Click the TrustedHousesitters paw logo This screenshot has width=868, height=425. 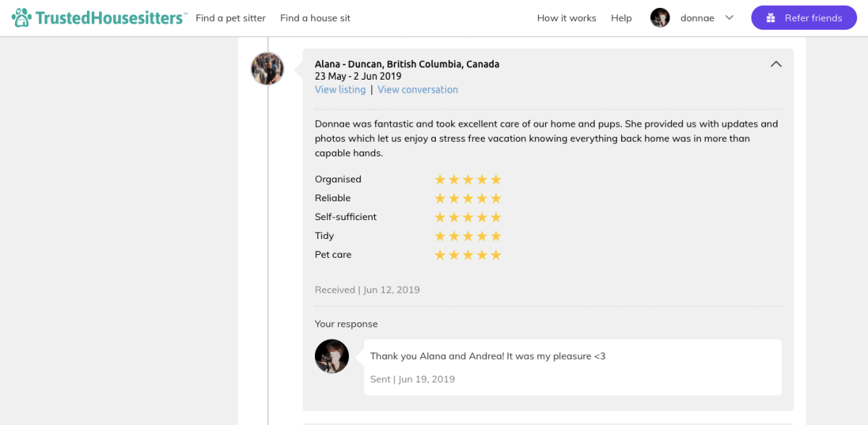[22, 18]
